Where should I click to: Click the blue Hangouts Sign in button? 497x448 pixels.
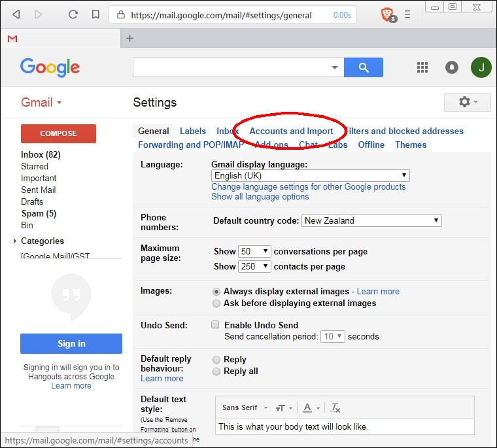[71, 343]
